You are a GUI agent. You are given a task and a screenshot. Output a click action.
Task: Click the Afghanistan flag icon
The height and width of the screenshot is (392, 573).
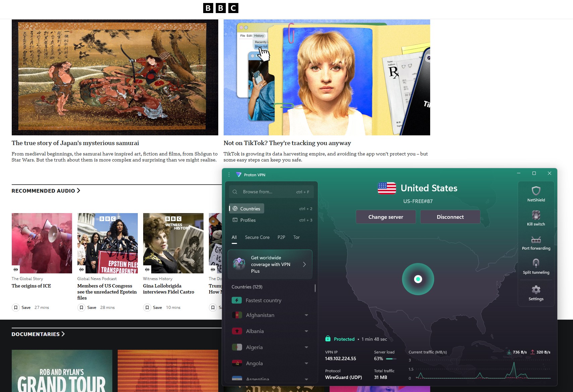point(237,315)
